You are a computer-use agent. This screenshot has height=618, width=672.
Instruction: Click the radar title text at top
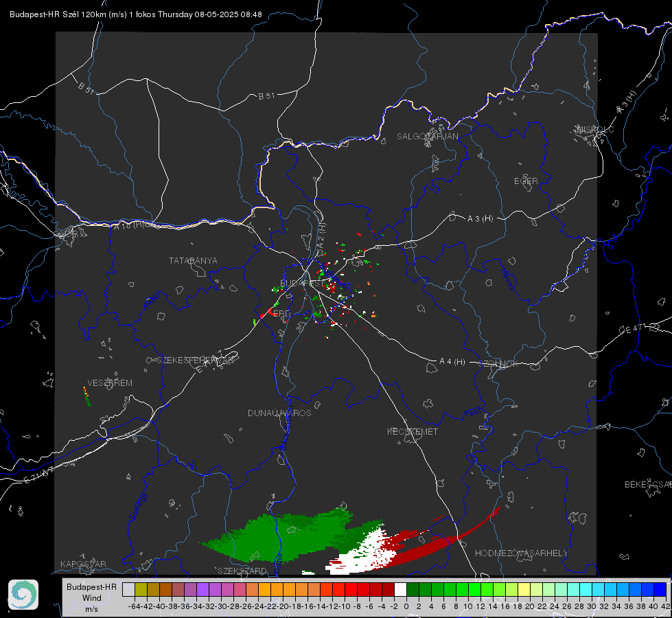[x=136, y=14]
